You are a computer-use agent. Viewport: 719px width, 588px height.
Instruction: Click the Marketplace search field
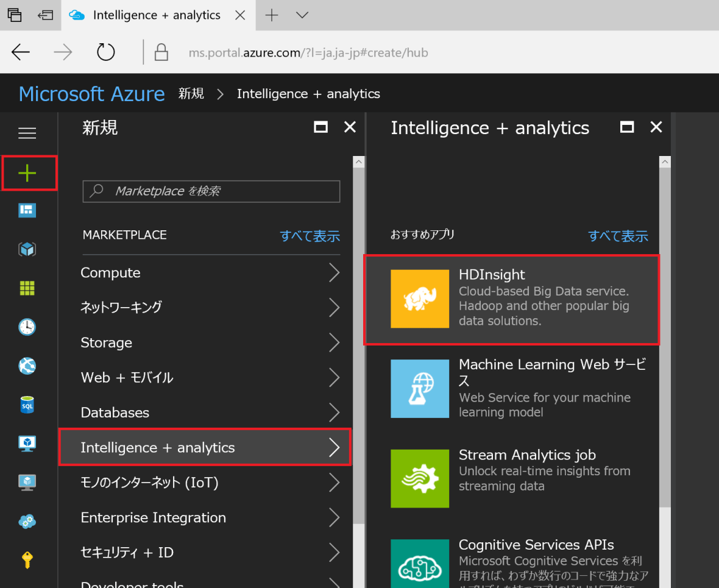211,191
